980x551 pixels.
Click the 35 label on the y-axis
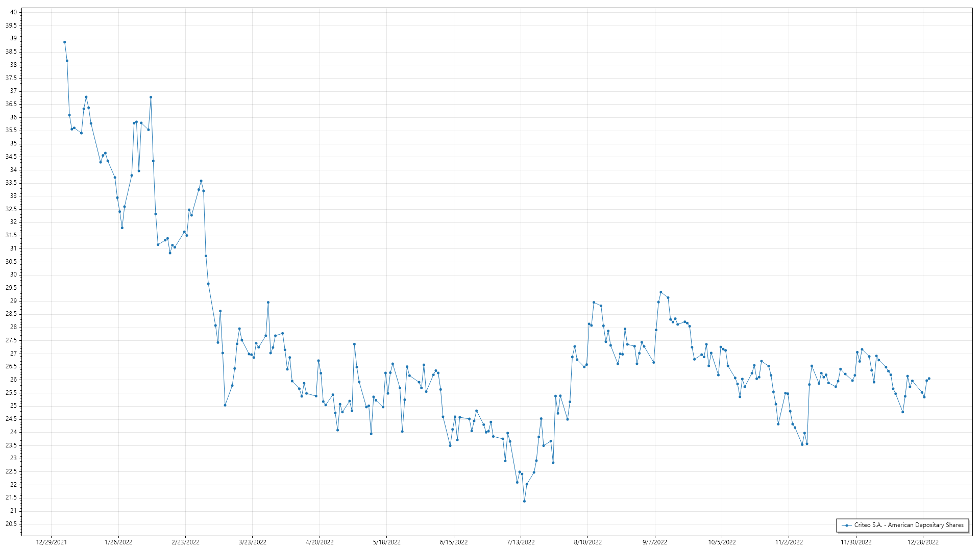[x=13, y=143]
